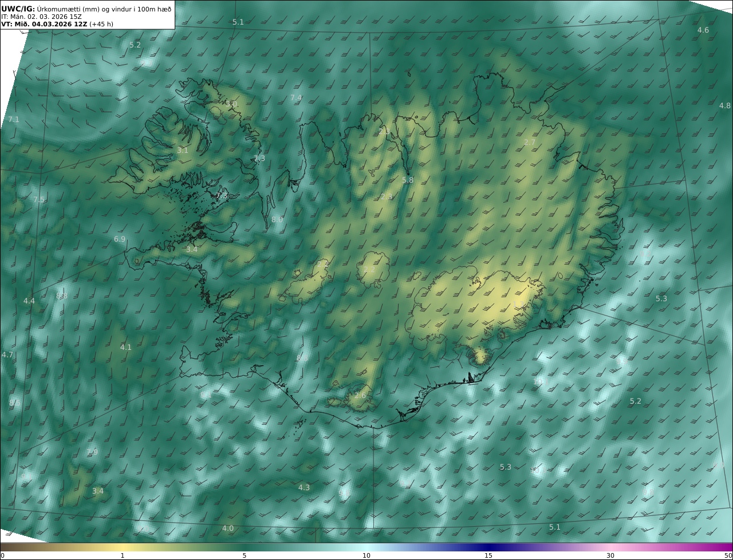
Task: Click the 'UWC/IG:' bold title text
Action: click(18, 9)
